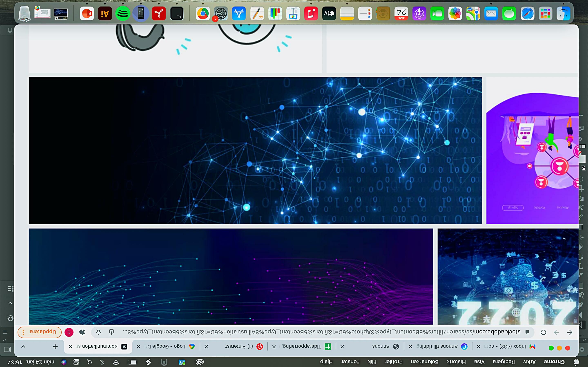Toggle Bluetooth from the menu bar icon
This screenshot has height=367, width=588.
click(102, 362)
